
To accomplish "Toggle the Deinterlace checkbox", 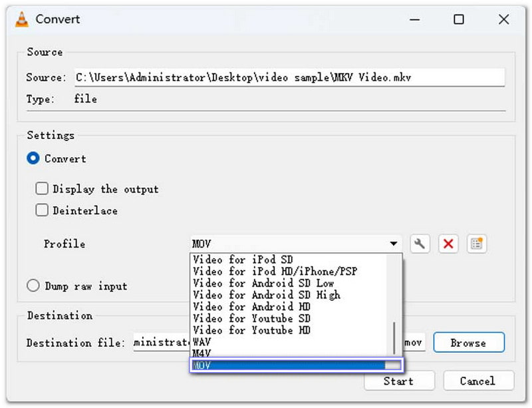I will [x=42, y=210].
